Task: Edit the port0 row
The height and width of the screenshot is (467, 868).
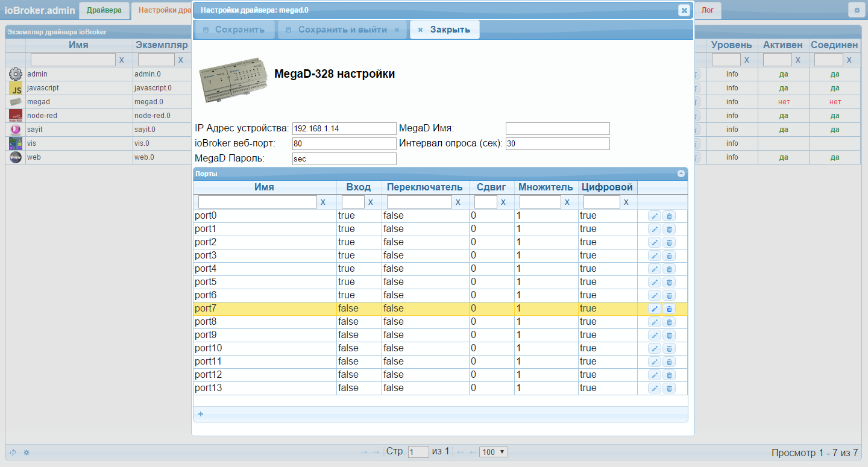Action: pyautogui.click(x=655, y=216)
